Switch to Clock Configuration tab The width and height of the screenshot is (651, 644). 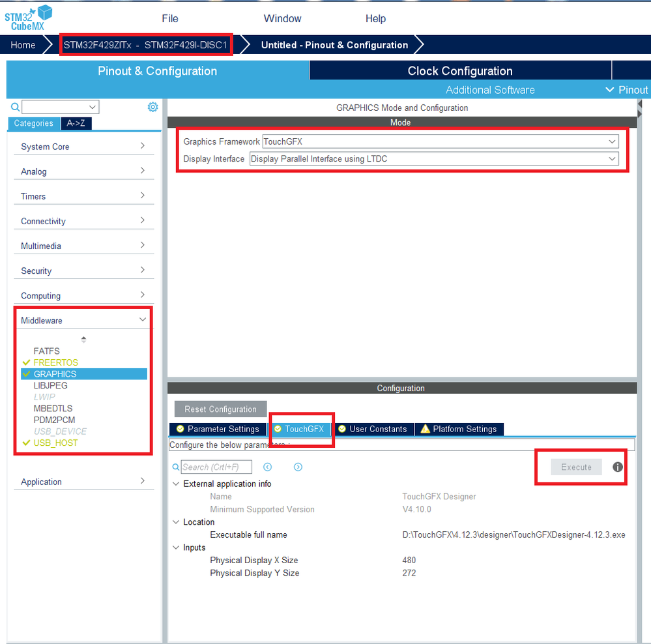[460, 71]
